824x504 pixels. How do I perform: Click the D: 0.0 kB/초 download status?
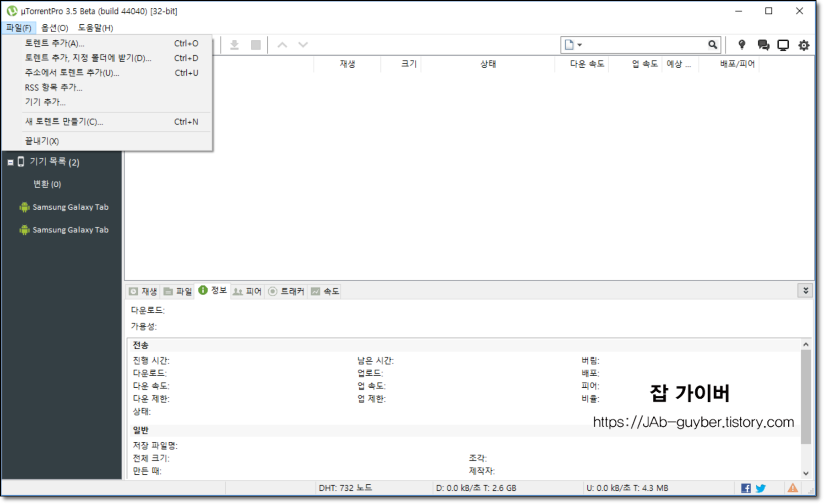point(476,488)
